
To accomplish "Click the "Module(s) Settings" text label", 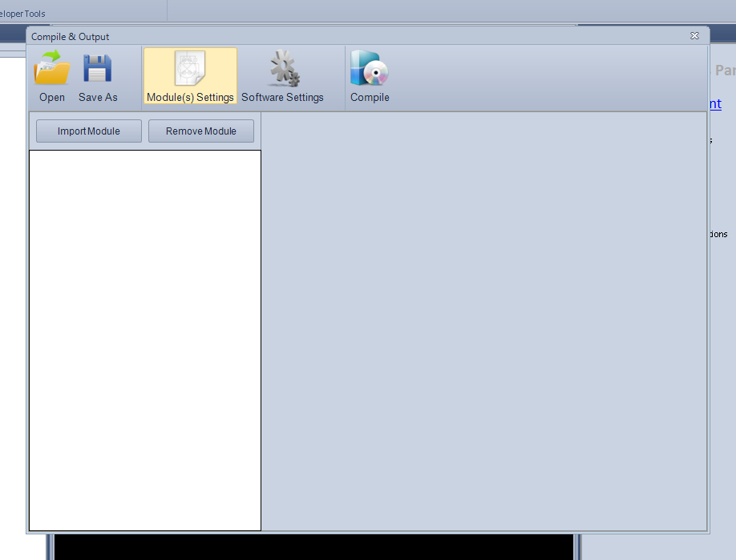I will (190, 97).
